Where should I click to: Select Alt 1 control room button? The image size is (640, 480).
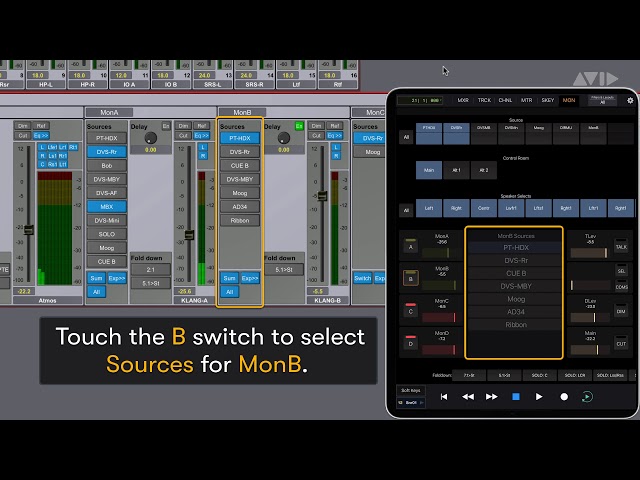456,170
